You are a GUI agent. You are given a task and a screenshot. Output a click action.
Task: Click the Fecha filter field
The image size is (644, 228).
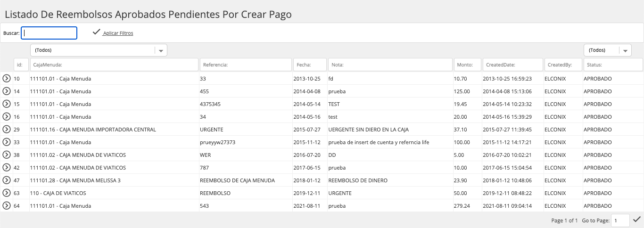(310, 65)
